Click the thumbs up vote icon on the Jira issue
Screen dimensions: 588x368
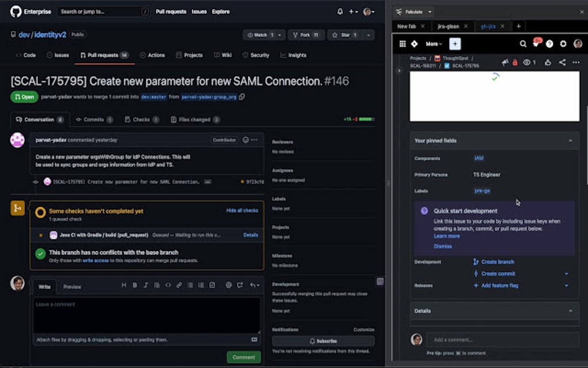pos(548,63)
